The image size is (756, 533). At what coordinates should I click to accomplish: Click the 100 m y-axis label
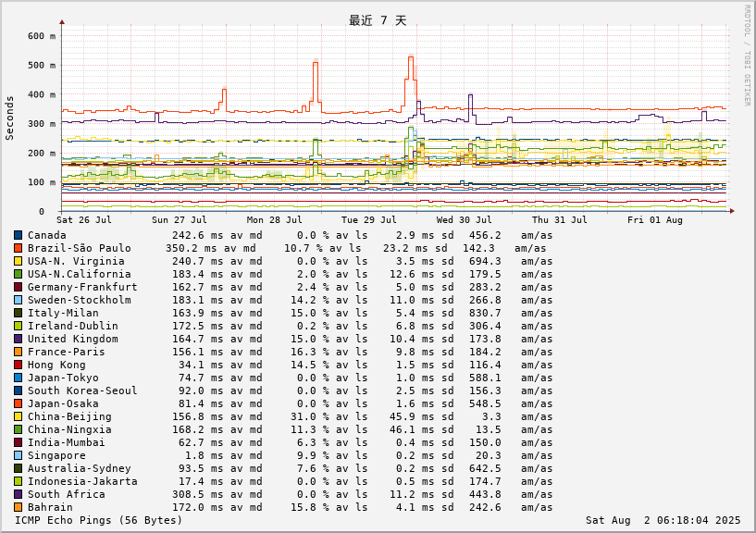[x=42, y=182]
